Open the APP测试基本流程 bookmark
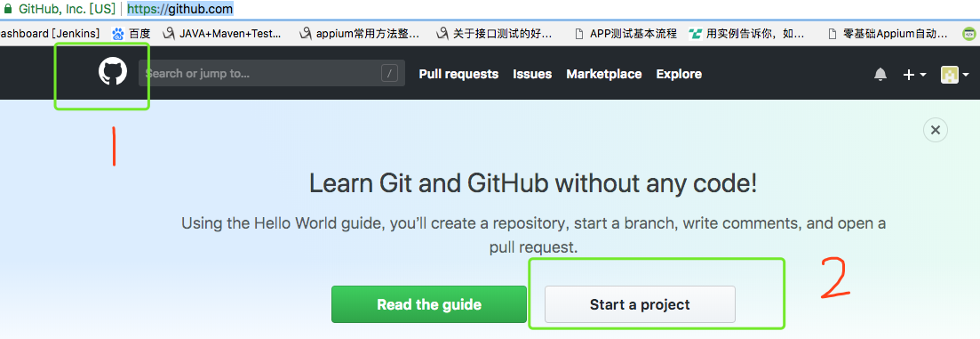The image size is (980, 339). coord(625,34)
